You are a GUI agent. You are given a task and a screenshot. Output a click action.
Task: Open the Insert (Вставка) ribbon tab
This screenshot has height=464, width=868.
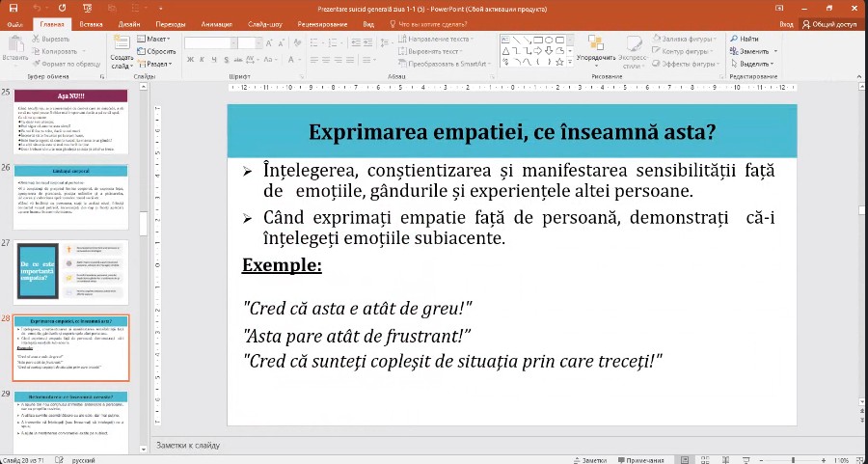coord(91,23)
